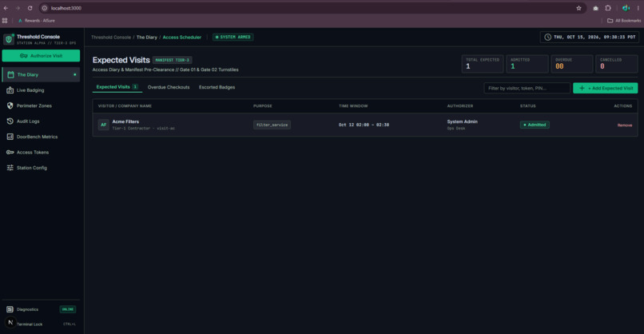Click Access Scheduler breadcrumb

[182, 37]
